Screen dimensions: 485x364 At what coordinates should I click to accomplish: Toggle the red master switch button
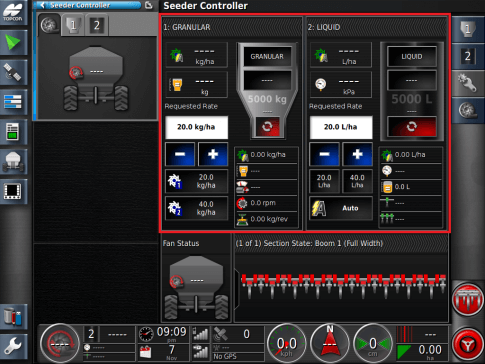468,299
